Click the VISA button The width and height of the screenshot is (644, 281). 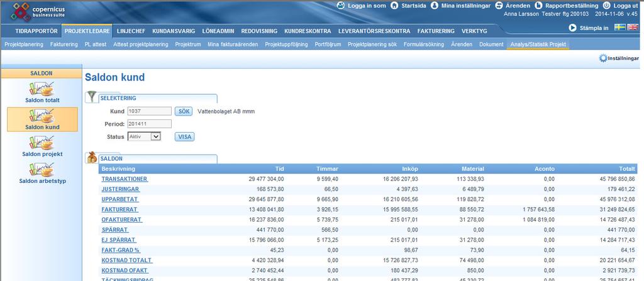point(184,137)
